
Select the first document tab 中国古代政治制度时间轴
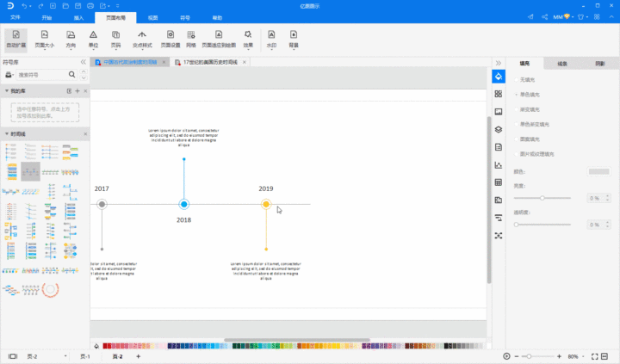pos(130,62)
